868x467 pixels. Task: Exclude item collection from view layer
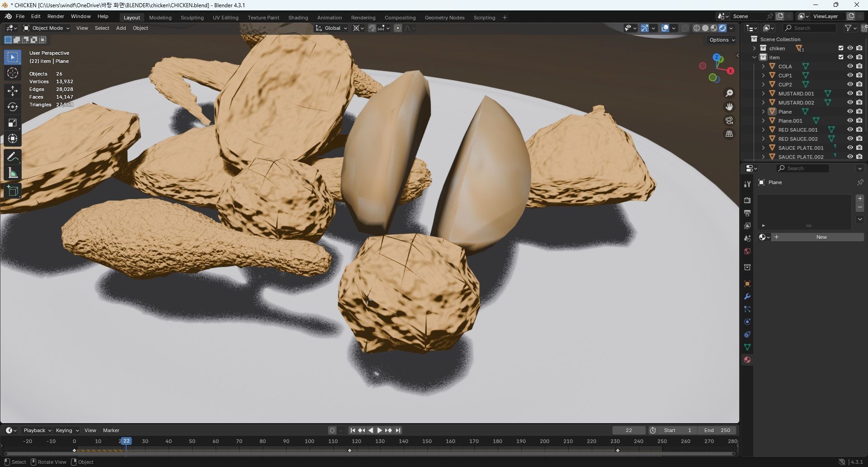tap(841, 57)
